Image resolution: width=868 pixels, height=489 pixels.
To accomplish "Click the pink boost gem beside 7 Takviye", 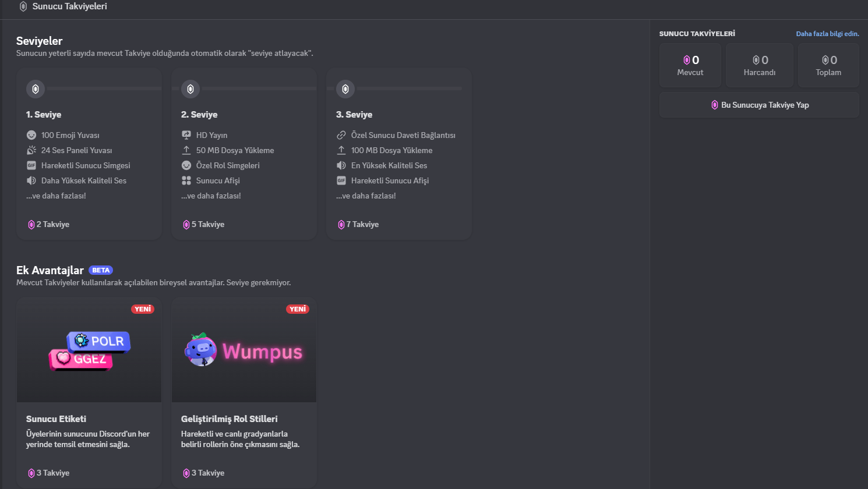I will (x=341, y=225).
